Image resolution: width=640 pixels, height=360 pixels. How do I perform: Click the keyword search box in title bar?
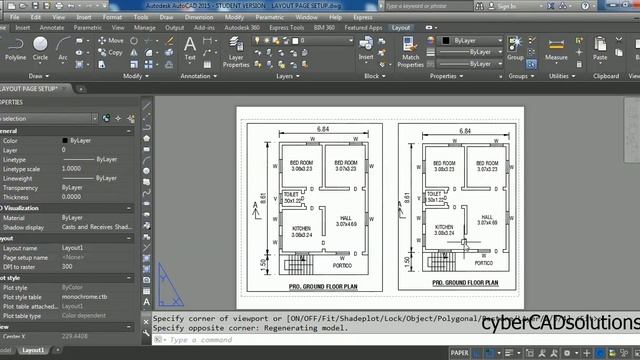(428, 6)
